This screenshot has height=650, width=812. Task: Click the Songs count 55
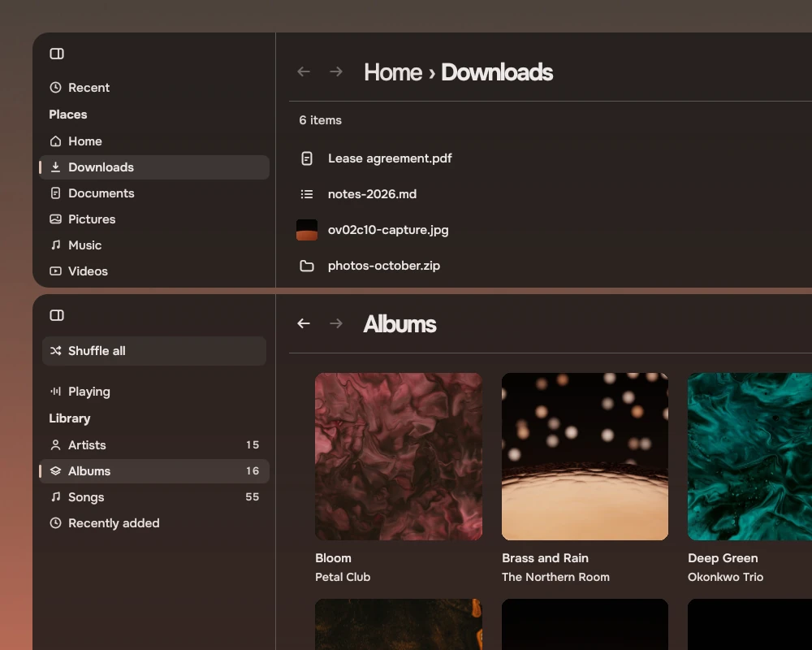[253, 496]
